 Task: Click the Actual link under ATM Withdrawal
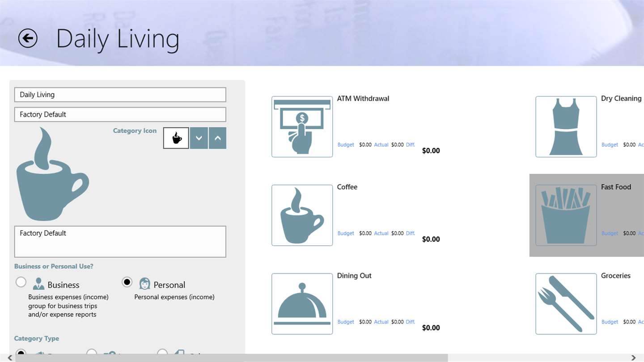381,145
